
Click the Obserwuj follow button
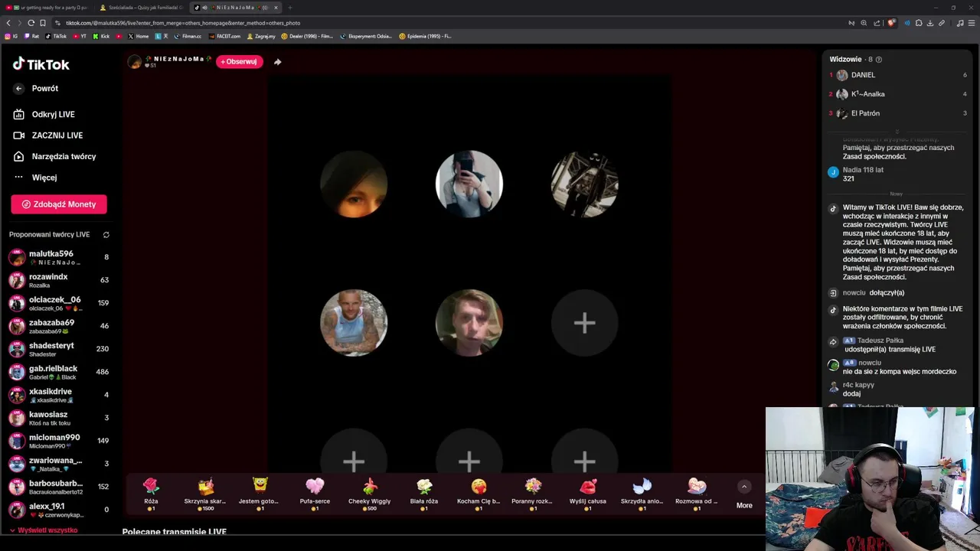click(239, 61)
